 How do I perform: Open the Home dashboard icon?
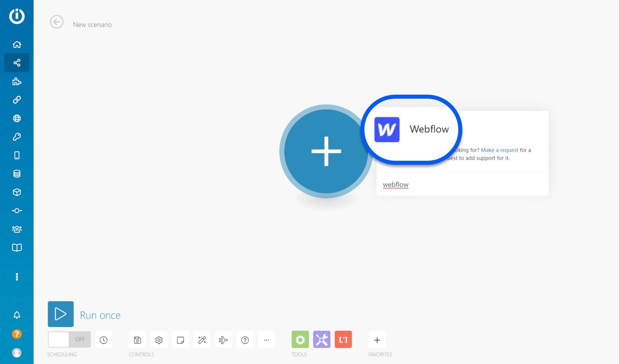point(17,44)
